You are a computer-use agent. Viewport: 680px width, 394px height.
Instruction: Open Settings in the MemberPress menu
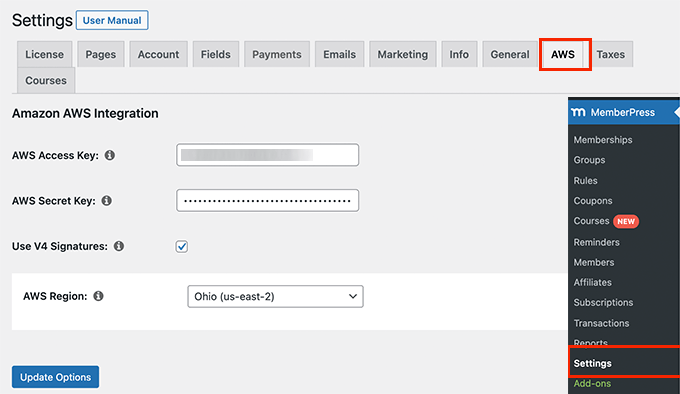[x=592, y=363]
